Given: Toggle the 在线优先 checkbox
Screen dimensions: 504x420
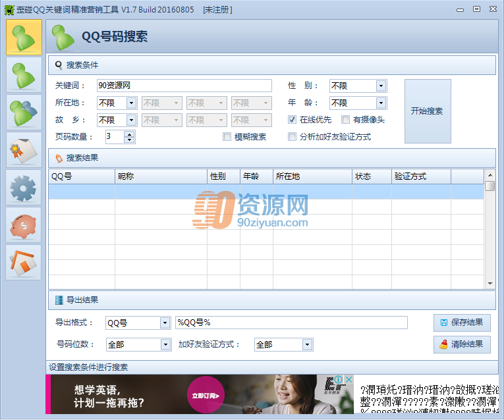Looking at the screenshot, I should coord(292,120).
